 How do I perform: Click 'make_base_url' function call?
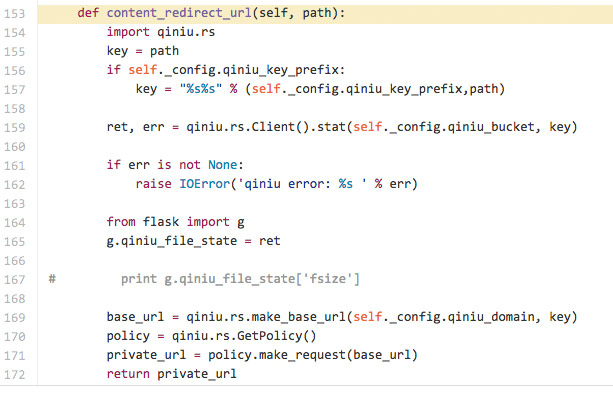click(x=299, y=317)
